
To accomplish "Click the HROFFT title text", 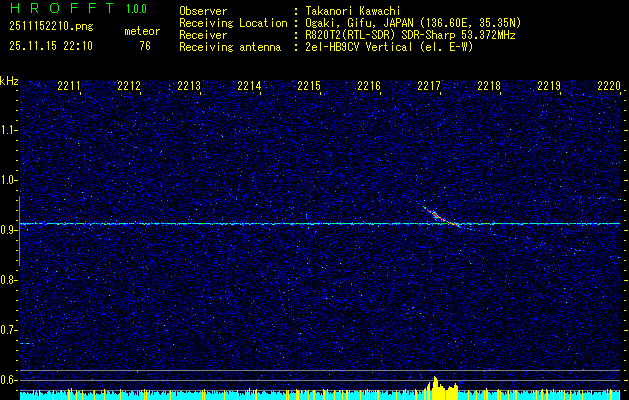I will coord(62,8).
